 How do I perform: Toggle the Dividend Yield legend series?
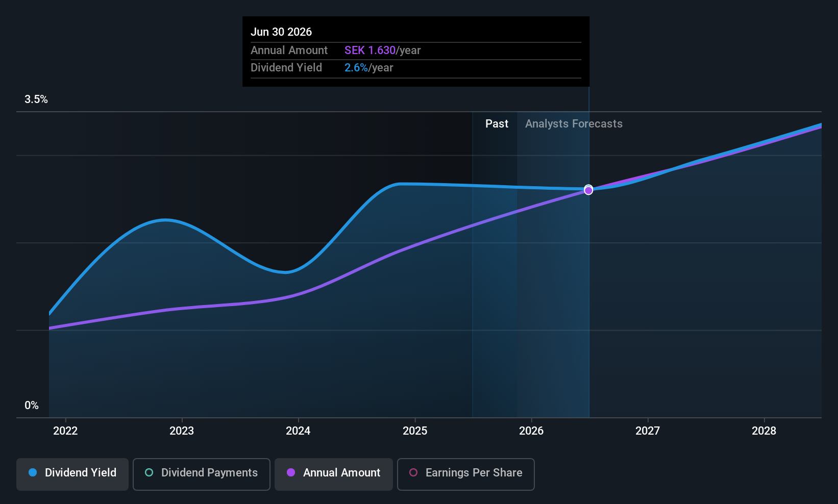72,474
